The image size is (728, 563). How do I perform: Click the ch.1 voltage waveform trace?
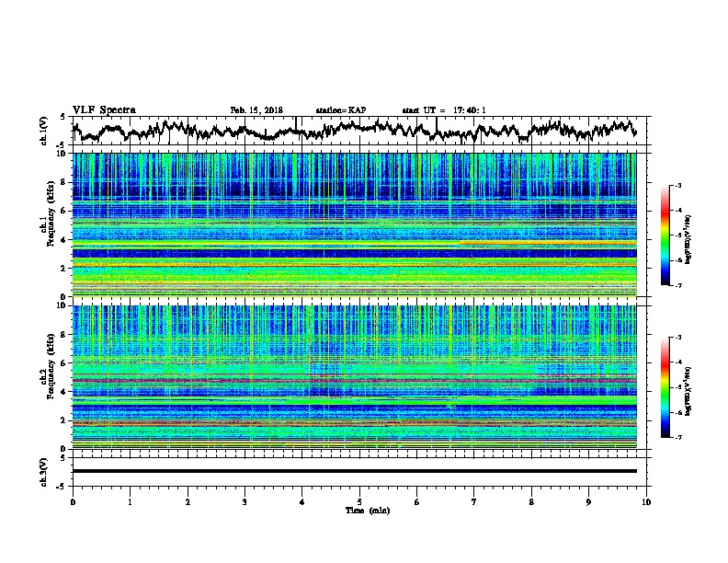click(x=354, y=130)
